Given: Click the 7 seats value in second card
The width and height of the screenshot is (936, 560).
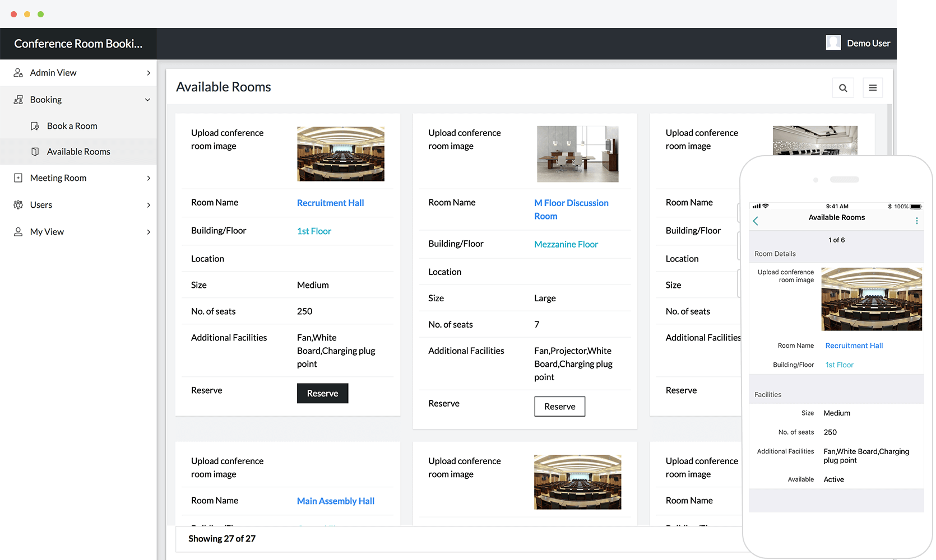Looking at the screenshot, I should [x=537, y=324].
